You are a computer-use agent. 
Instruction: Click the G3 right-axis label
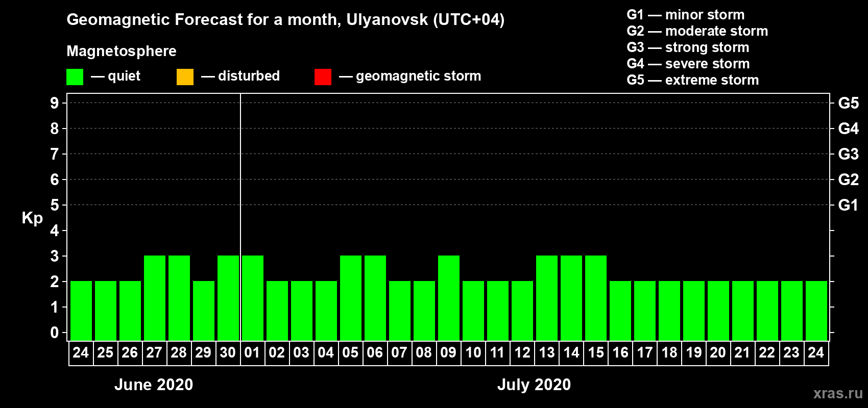[849, 154]
